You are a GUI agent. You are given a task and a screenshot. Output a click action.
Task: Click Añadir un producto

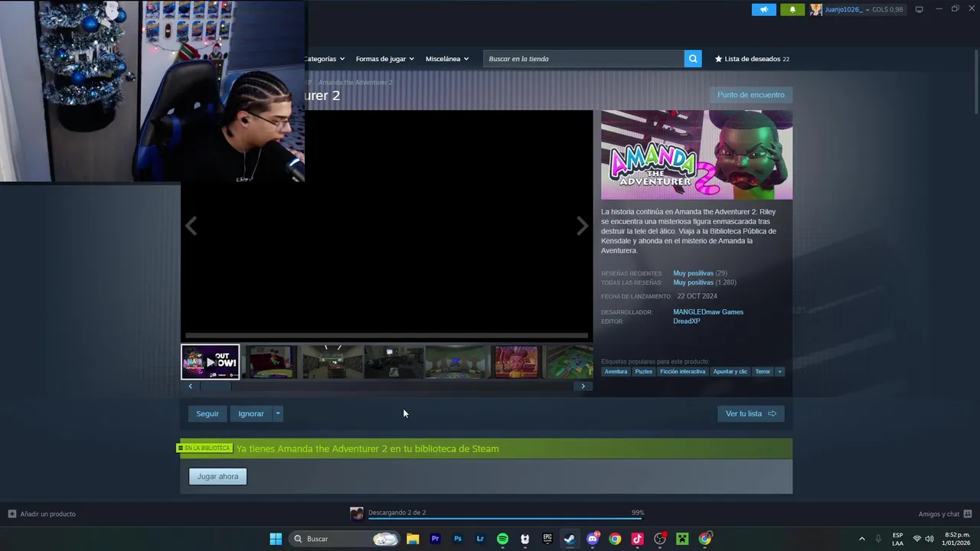[x=42, y=514]
